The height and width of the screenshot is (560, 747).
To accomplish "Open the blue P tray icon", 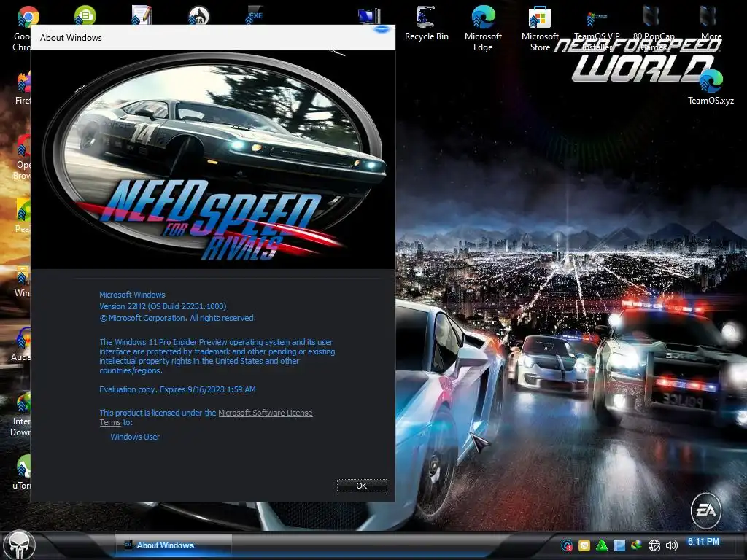I will pyautogui.click(x=619, y=545).
